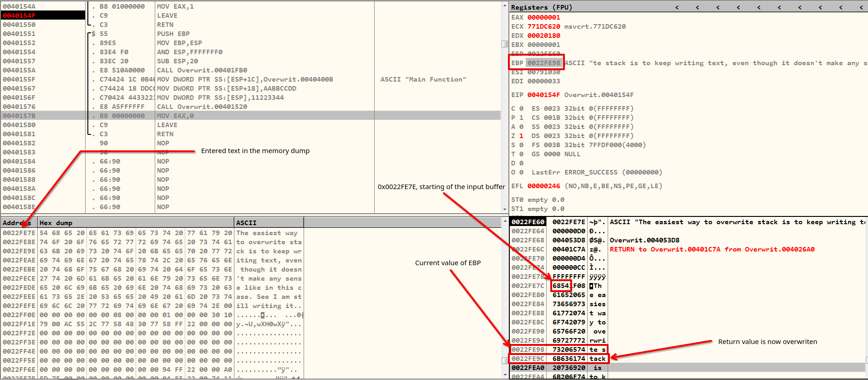This screenshot has width=868, height=380.
Task: Select EDX register value 00020180
Action: click(543, 36)
